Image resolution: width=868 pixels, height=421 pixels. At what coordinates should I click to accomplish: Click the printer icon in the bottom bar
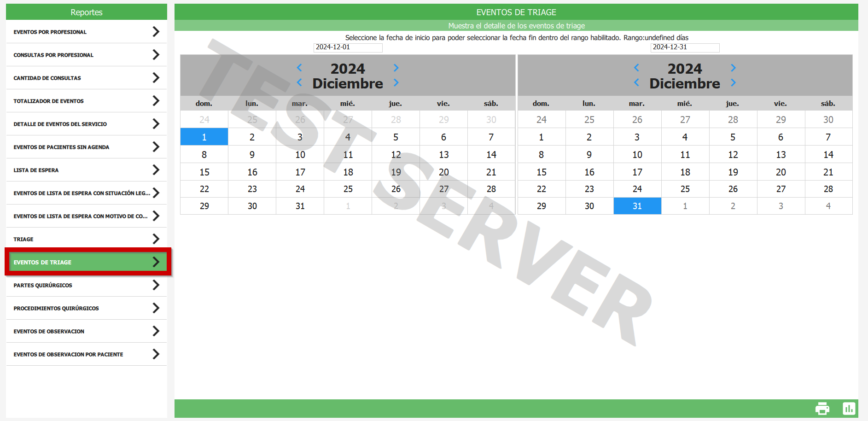(x=822, y=409)
